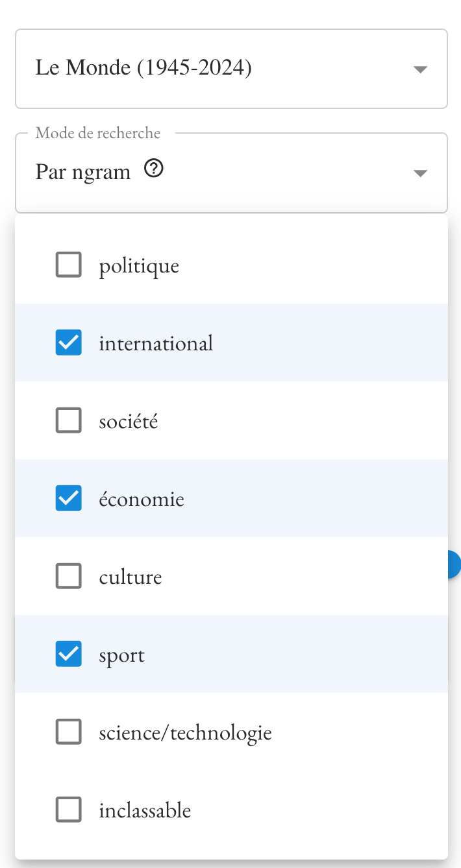Tick the inclassable checkbox
461x868 pixels.
[x=69, y=810]
